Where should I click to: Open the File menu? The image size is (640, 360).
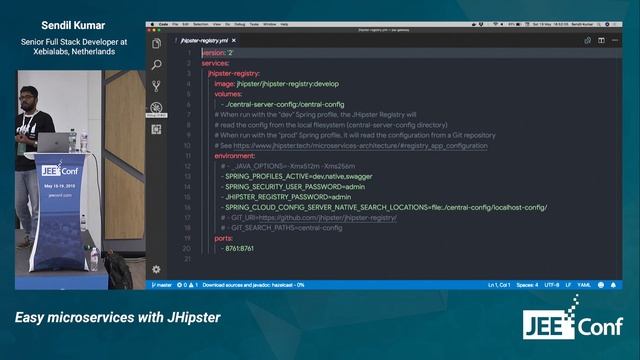[175, 24]
